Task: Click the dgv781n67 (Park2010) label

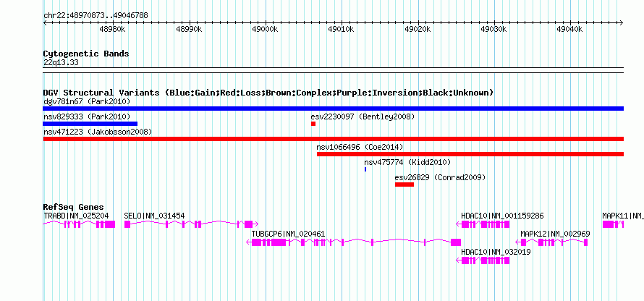Action: [87, 101]
